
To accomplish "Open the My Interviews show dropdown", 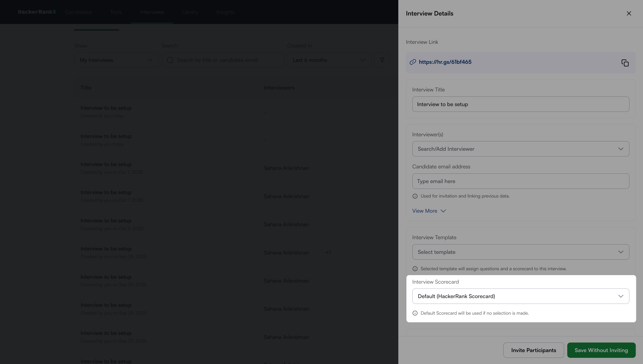I will pyautogui.click(x=116, y=60).
